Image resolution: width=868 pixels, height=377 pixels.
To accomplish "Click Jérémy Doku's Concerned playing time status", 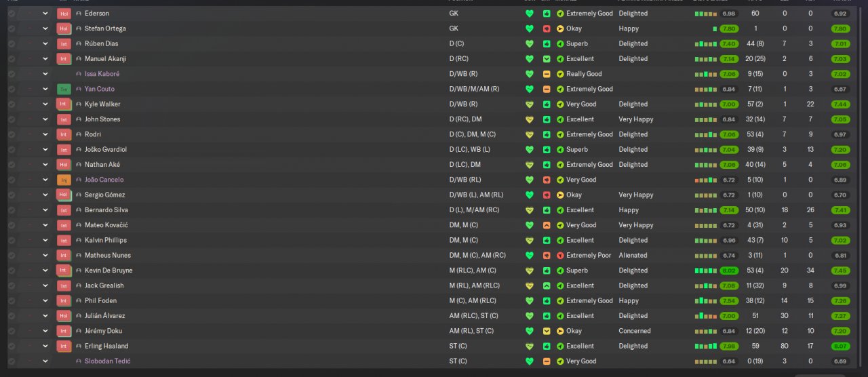I will [635, 331].
